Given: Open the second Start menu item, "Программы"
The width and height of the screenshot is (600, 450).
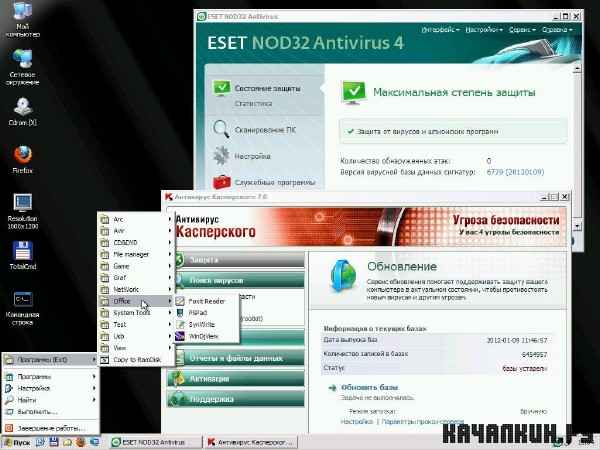Looking at the screenshot, I should click(x=50, y=377).
